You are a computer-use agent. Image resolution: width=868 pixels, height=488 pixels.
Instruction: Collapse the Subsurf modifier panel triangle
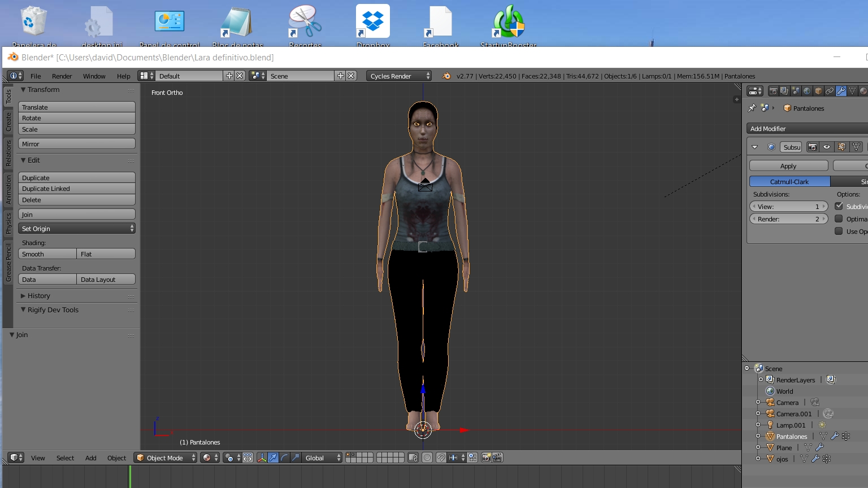[x=754, y=147]
